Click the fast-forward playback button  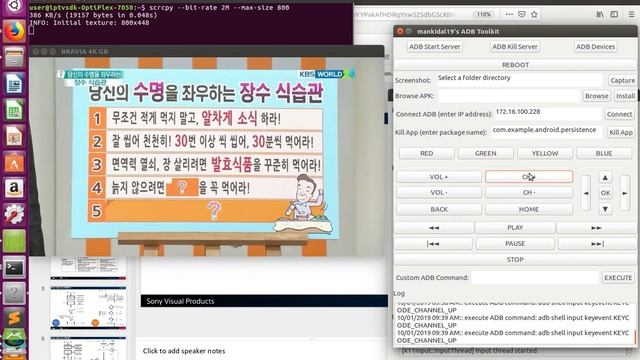pos(596,228)
